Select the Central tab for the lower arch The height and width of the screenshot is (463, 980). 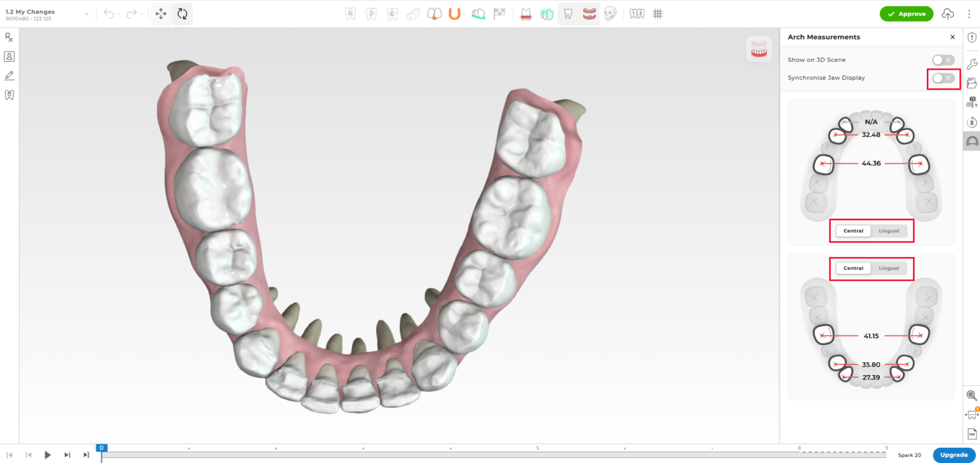853,268
